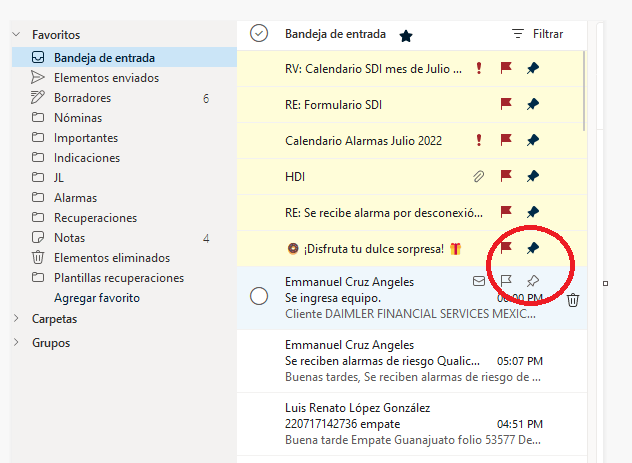The image size is (632, 463).
Task: Open RE: Se recibe alarma por desconexió... email
Action: [x=410, y=212]
